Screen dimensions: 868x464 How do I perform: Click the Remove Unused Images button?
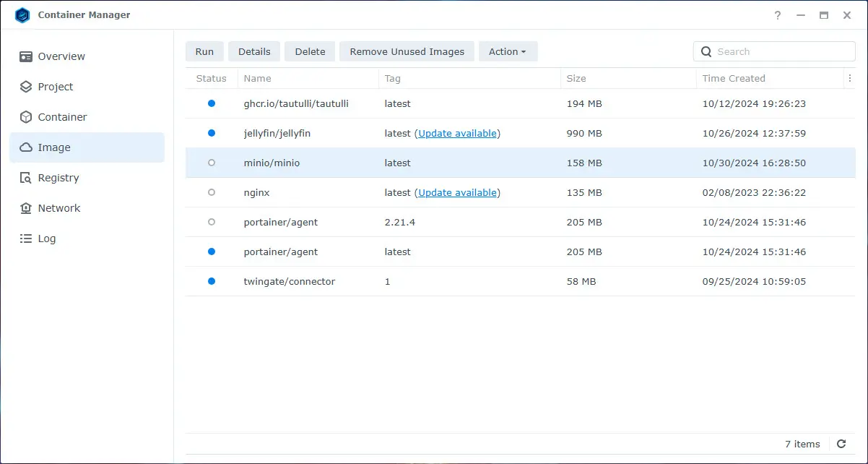(407, 51)
